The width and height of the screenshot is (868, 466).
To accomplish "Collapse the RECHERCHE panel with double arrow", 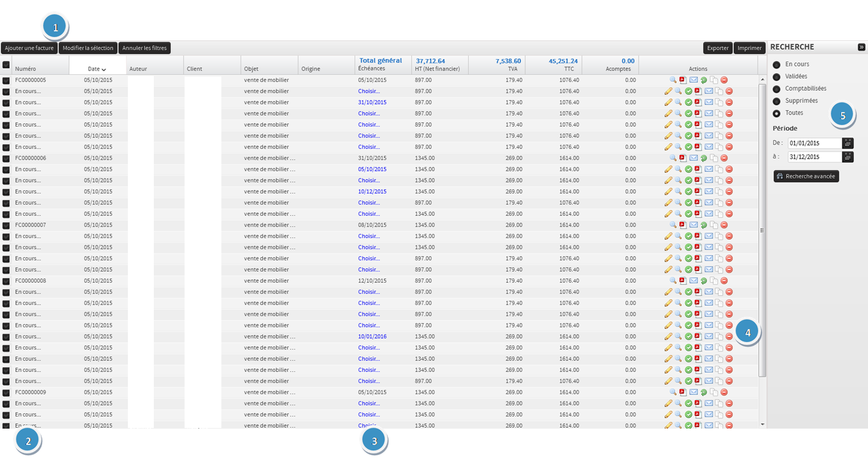I will [861, 47].
